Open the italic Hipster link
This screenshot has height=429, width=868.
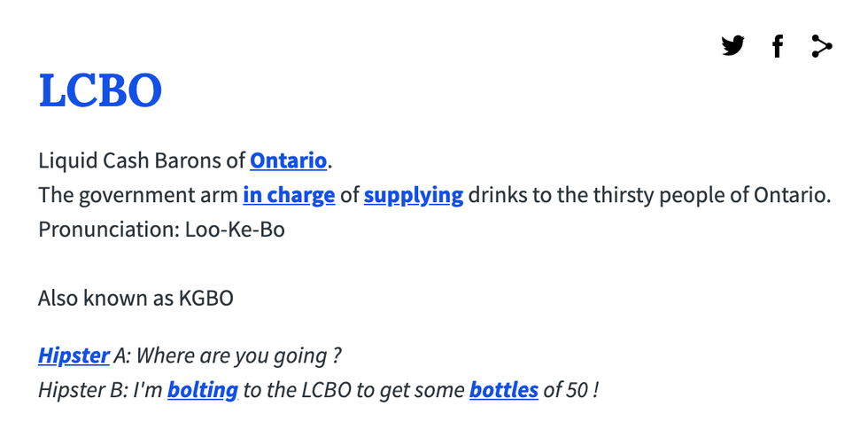click(74, 355)
